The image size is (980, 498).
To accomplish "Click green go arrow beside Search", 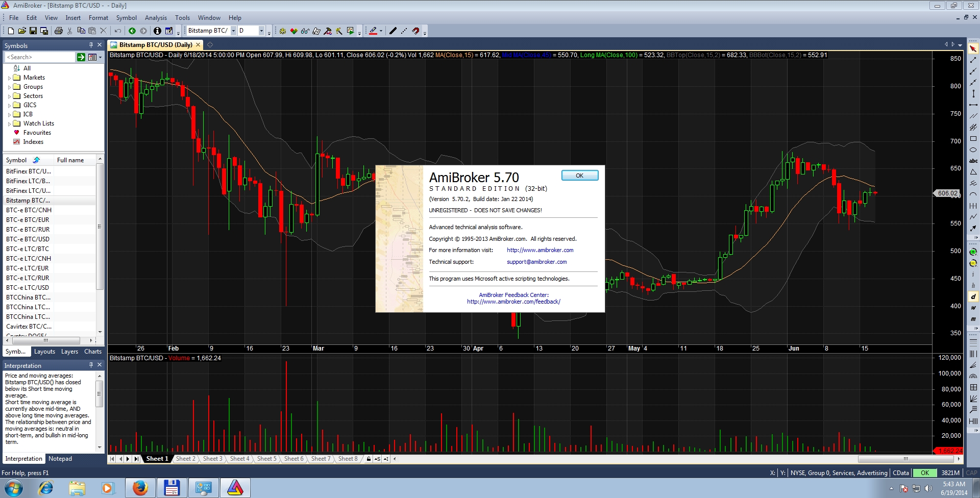I will pyautogui.click(x=81, y=57).
